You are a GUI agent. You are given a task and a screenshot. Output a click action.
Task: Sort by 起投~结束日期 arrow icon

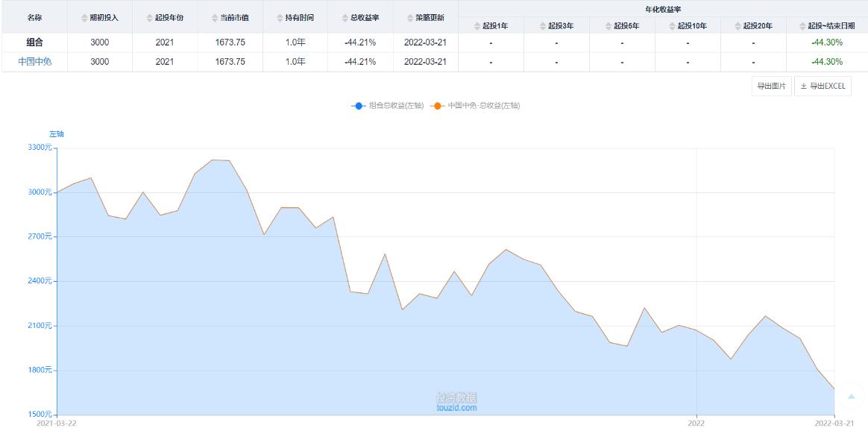tap(802, 26)
